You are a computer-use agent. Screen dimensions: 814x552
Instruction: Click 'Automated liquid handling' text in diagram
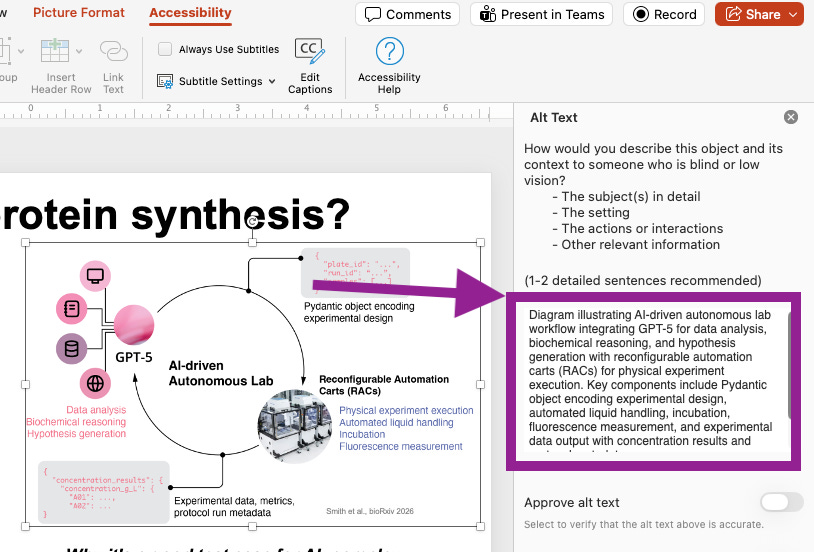[396, 422]
